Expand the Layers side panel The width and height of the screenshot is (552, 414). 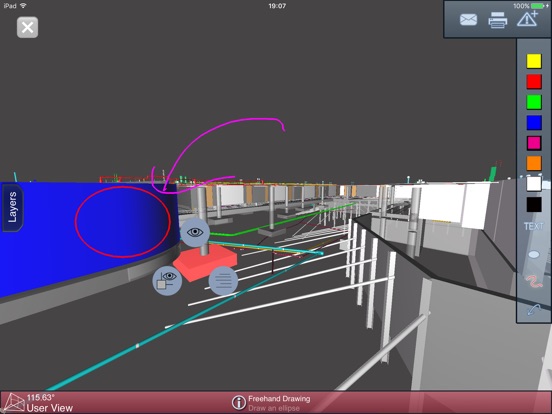pyautogui.click(x=13, y=207)
